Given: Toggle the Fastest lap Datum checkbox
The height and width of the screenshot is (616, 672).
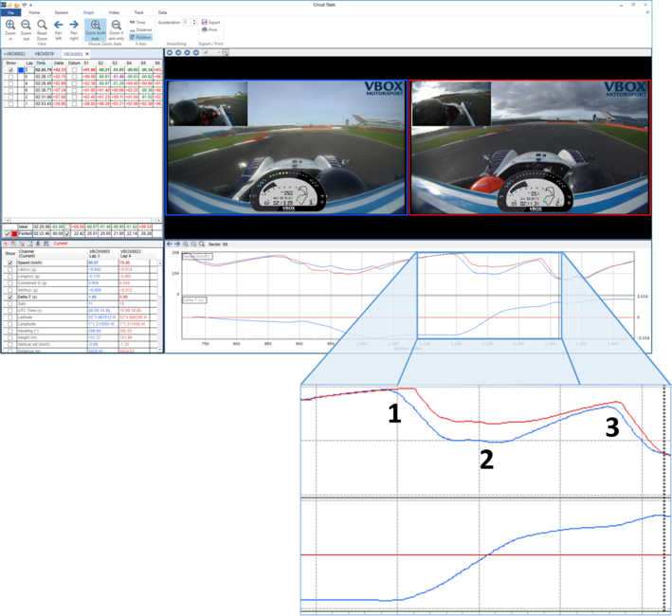Looking at the screenshot, I should click(x=67, y=234).
